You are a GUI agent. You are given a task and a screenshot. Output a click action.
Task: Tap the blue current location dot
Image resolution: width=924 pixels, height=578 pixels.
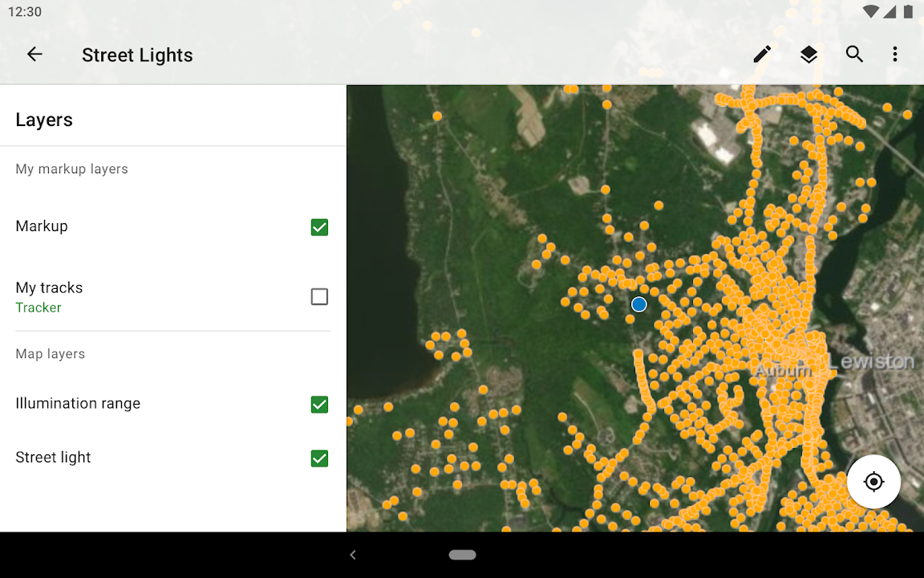pyautogui.click(x=638, y=304)
